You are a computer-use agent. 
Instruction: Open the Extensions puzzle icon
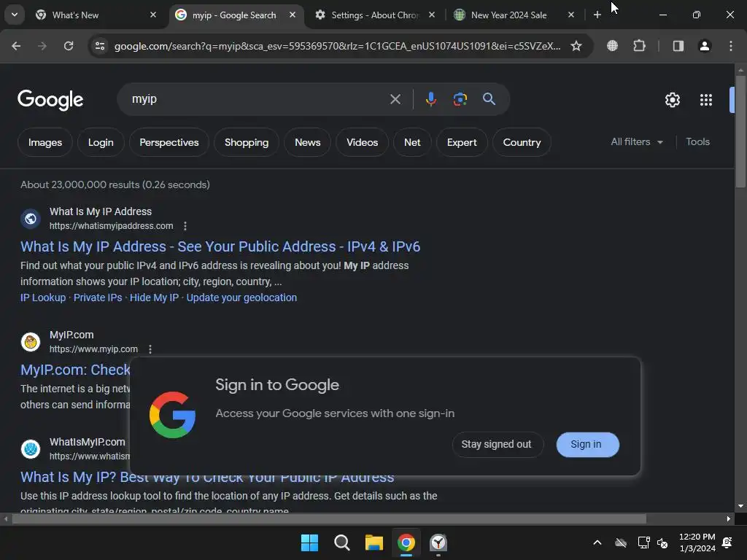click(x=639, y=46)
